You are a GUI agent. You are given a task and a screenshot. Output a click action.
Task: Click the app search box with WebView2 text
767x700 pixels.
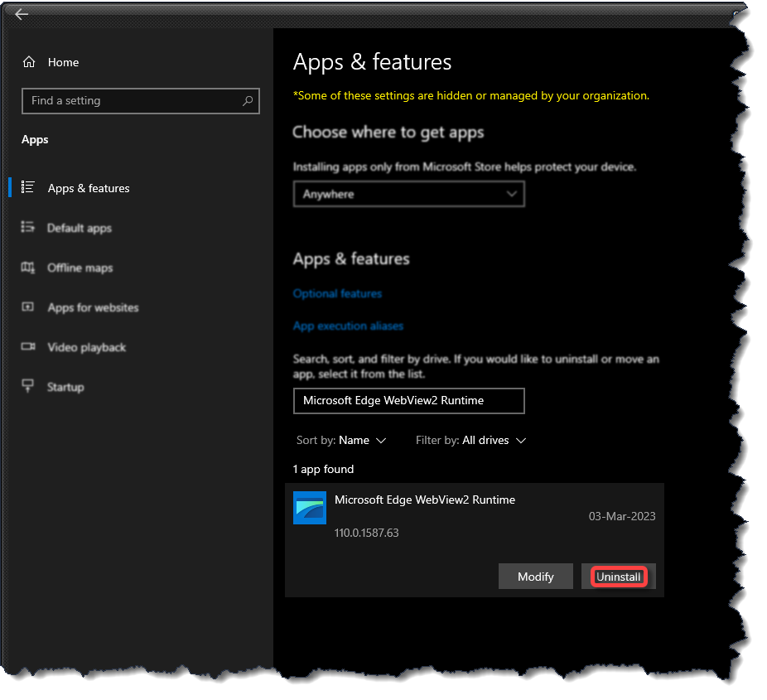(x=409, y=401)
